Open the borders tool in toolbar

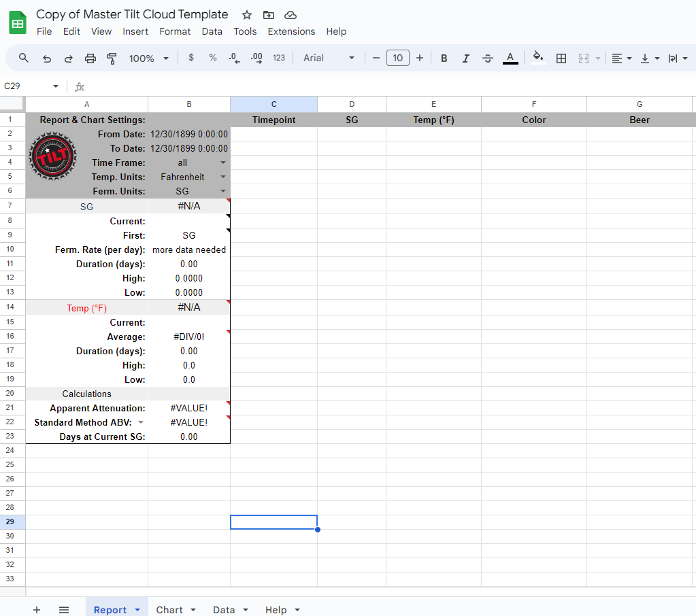tap(561, 58)
